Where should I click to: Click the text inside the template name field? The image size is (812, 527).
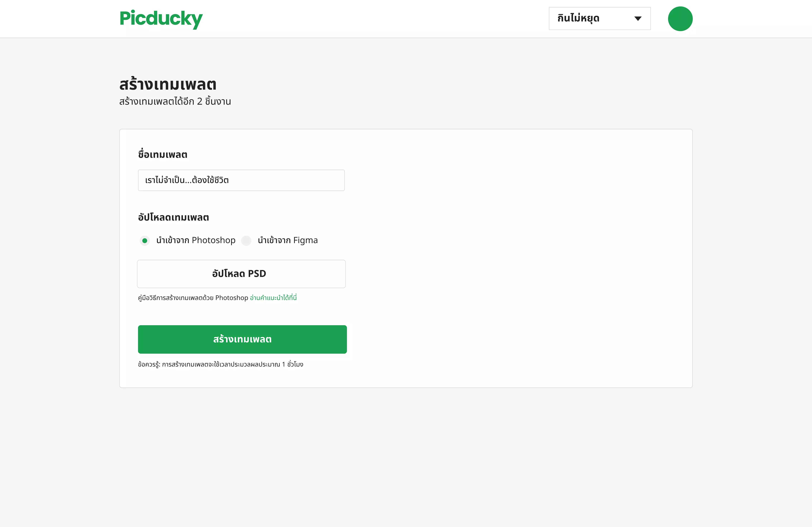pyautogui.click(x=187, y=180)
